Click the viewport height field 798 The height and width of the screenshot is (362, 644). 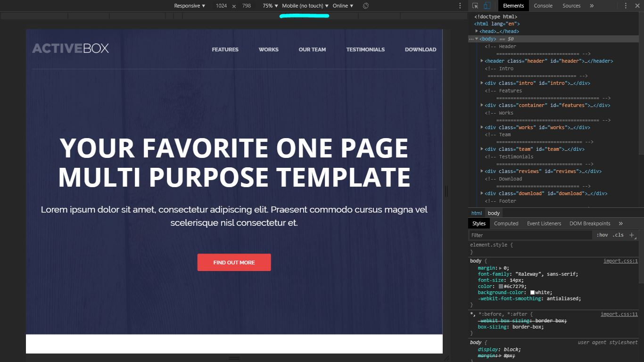click(x=247, y=6)
